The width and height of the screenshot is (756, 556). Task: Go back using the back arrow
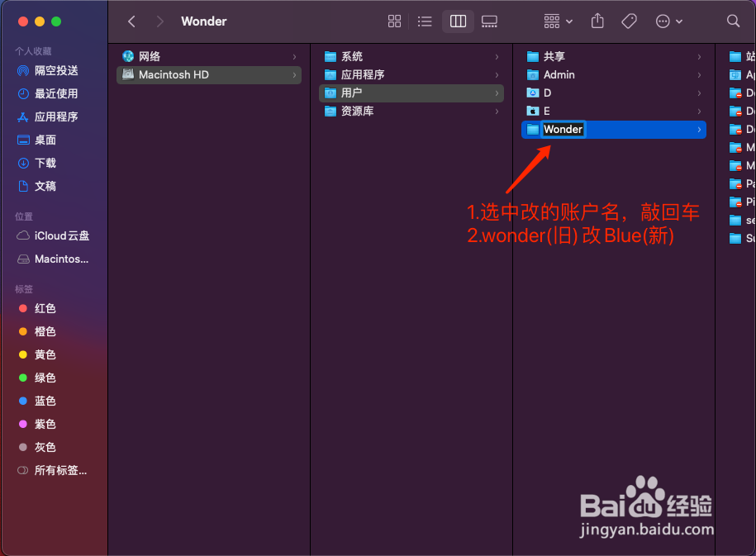tap(131, 21)
